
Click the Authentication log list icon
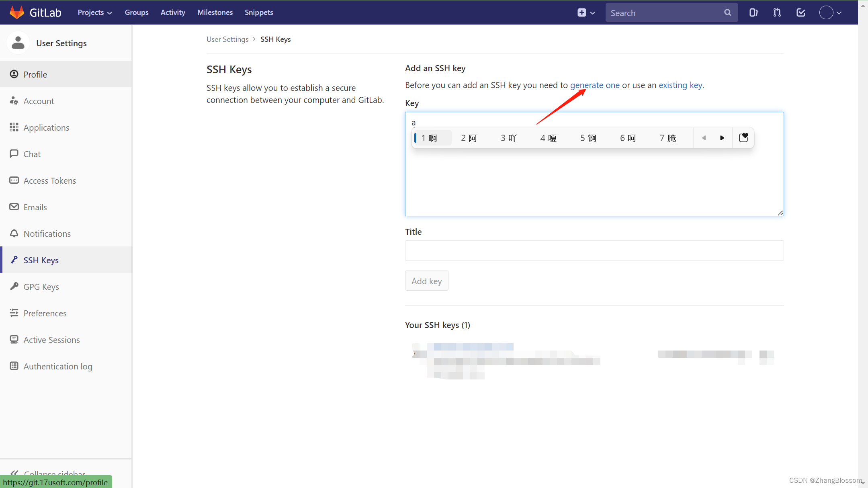pyautogui.click(x=14, y=366)
